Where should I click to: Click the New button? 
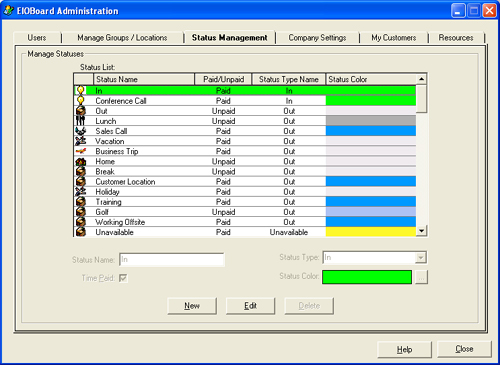(x=192, y=306)
